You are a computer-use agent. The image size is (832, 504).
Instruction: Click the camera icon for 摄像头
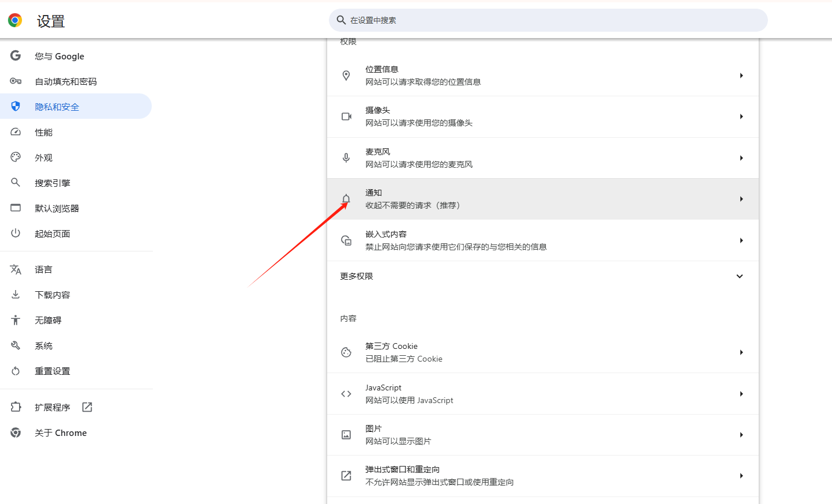tap(346, 116)
